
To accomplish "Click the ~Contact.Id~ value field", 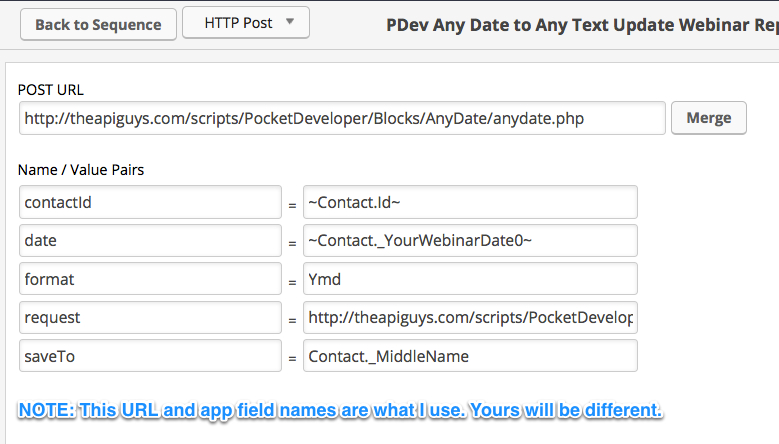I will coord(470,203).
